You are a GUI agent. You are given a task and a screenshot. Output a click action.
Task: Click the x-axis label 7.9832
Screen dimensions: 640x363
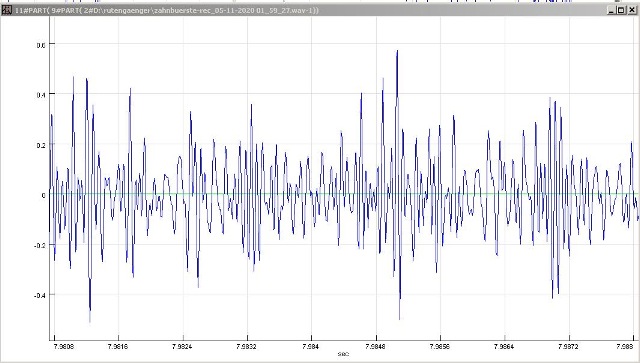247,347
